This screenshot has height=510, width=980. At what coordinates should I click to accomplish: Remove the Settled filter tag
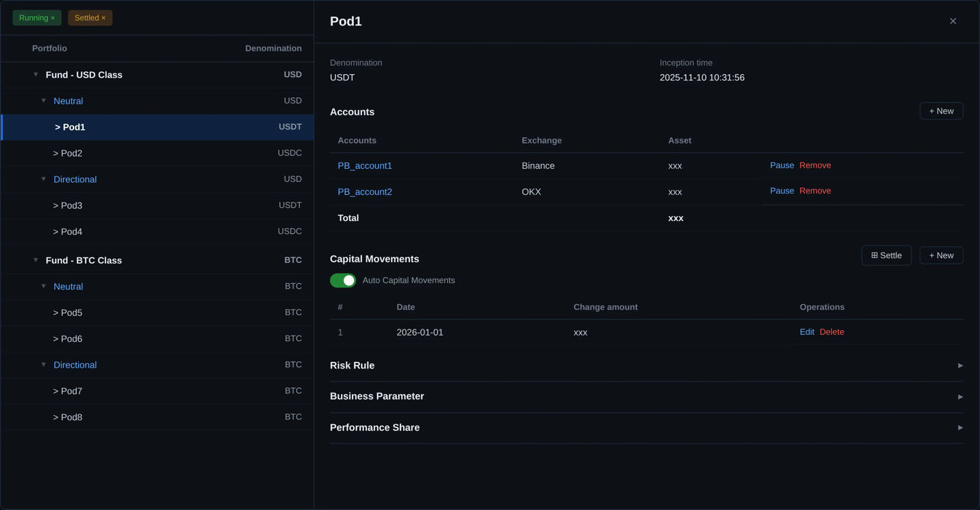click(x=104, y=18)
